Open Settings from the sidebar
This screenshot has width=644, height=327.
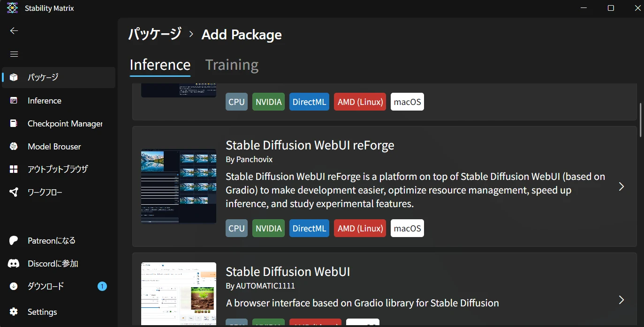tap(59, 312)
